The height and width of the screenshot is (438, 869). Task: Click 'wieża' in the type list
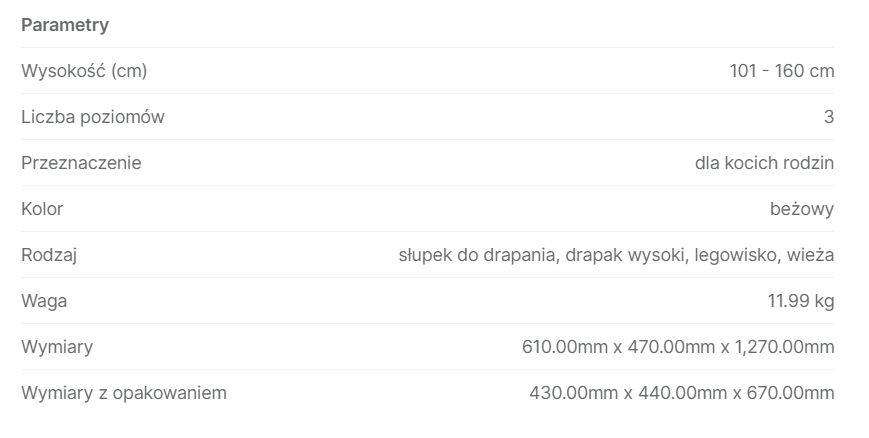click(811, 255)
